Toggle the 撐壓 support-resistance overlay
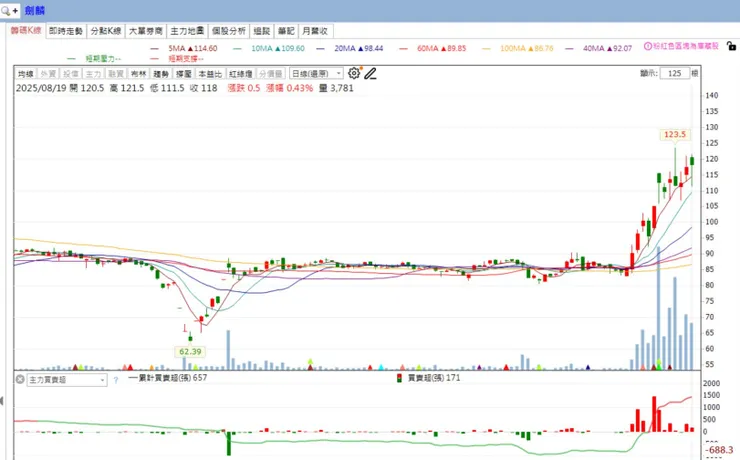The width and height of the screenshot is (740, 460). click(184, 74)
